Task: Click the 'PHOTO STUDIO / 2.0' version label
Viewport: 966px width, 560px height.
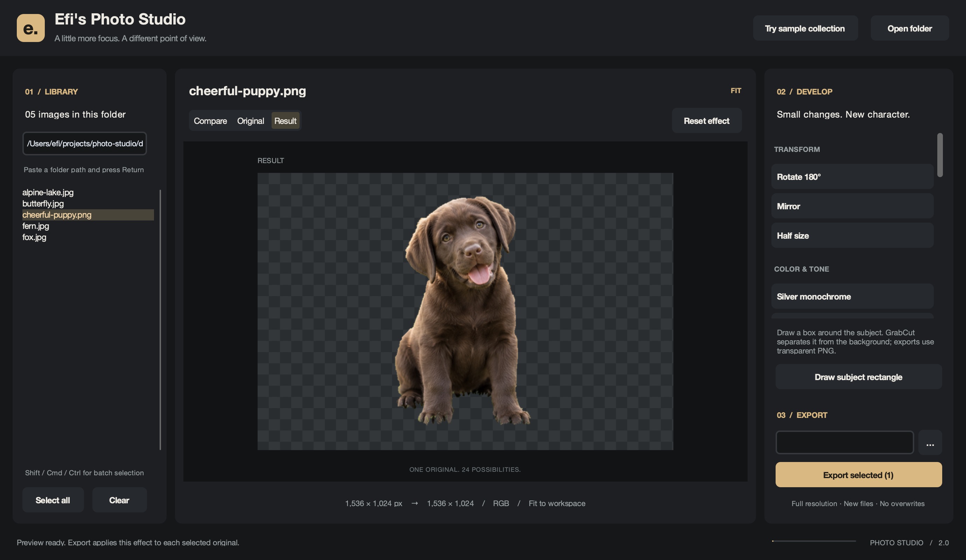Action: (x=909, y=543)
